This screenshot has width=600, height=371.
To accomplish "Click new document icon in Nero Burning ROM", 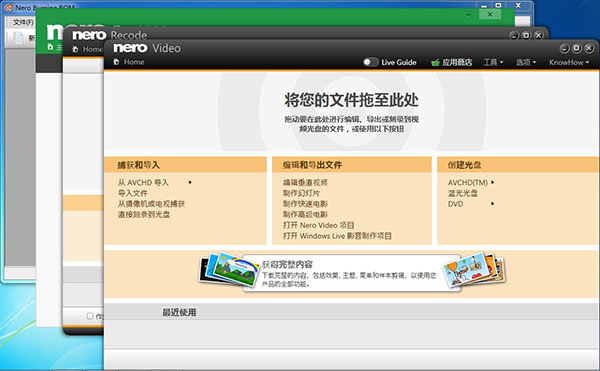I will pyautogui.click(x=18, y=38).
